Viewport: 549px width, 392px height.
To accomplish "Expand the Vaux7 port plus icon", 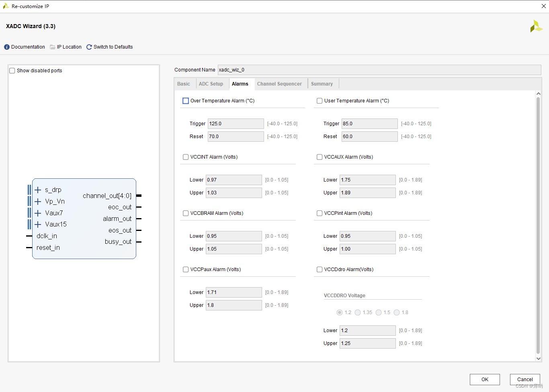I will tap(38, 213).
